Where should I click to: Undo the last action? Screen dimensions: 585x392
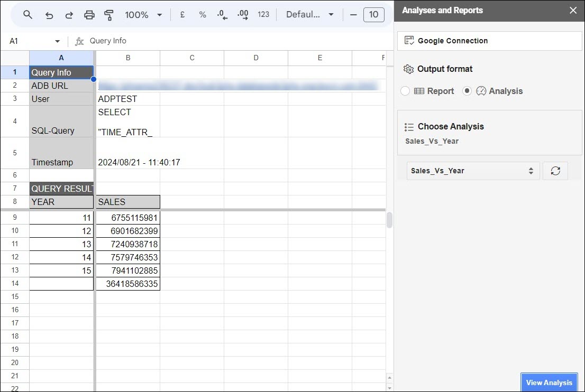point(49,15)
